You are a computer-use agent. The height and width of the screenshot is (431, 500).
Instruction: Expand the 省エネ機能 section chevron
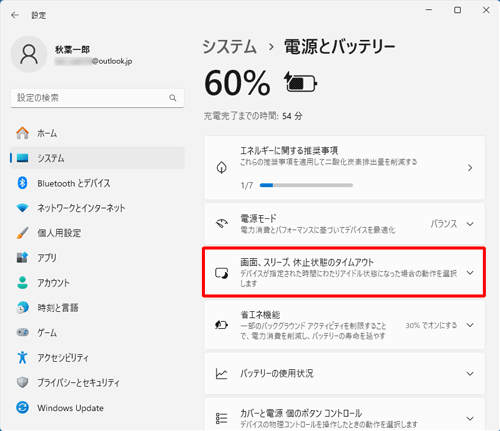[470, 325]
